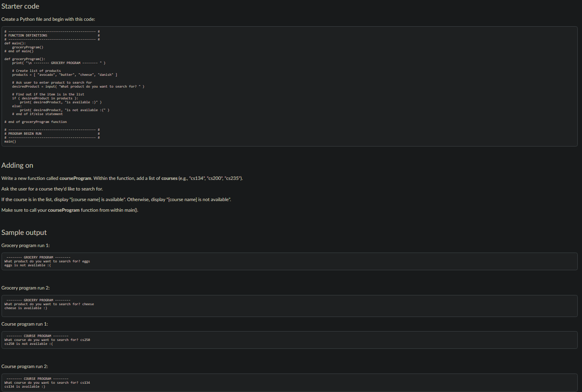Screen dimensions: 582x392
Task: Click 'Ask the user for a course they'd like to search for.'
Action: [x=52, y=189]
